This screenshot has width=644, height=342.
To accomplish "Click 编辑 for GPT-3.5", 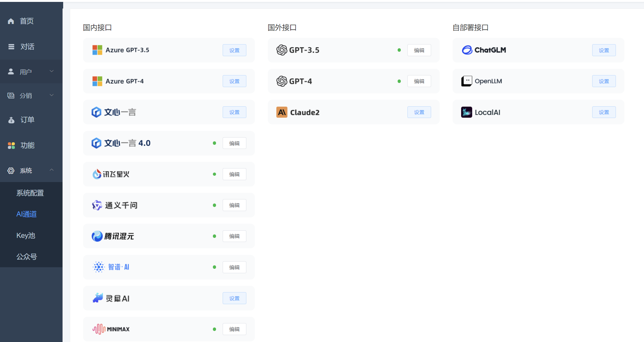I will click(419, 50).
